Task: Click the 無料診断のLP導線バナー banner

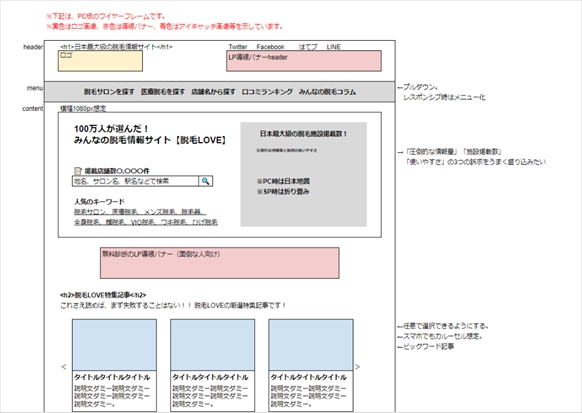Action: [x=220, y=263]
